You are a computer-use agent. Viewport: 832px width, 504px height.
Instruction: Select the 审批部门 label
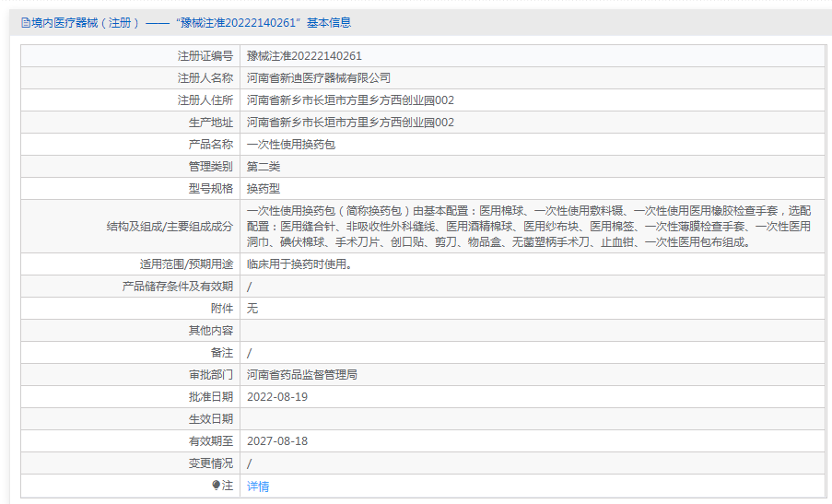click(x=211, y=375)
